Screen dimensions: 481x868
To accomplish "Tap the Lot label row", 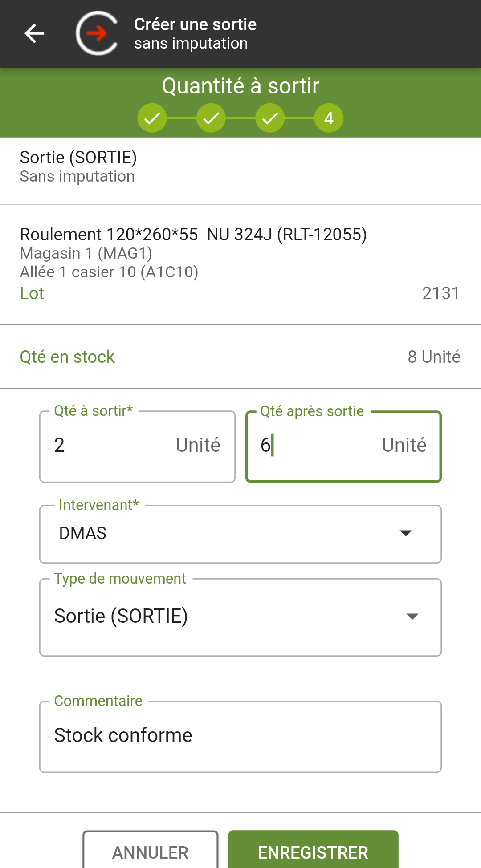I will click(x=240, y=293).
